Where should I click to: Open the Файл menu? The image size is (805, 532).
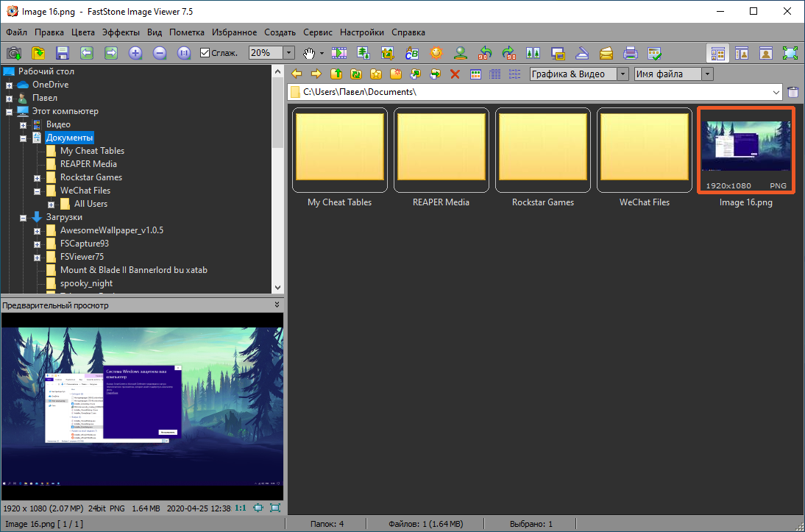point(17,32)
